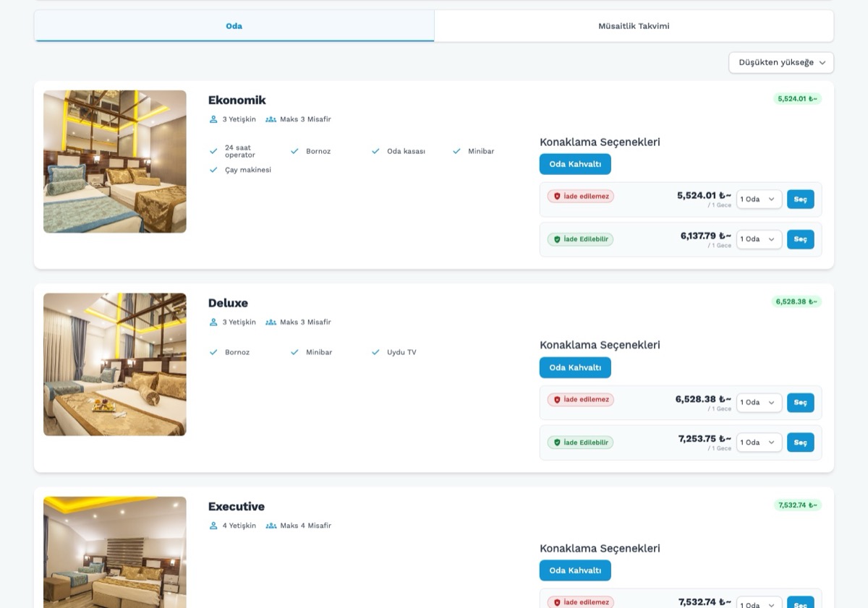Open the Düşükten yükseğe sort dropdown
The height and width of the screenshot is (608, 868).
click(781, 63)
